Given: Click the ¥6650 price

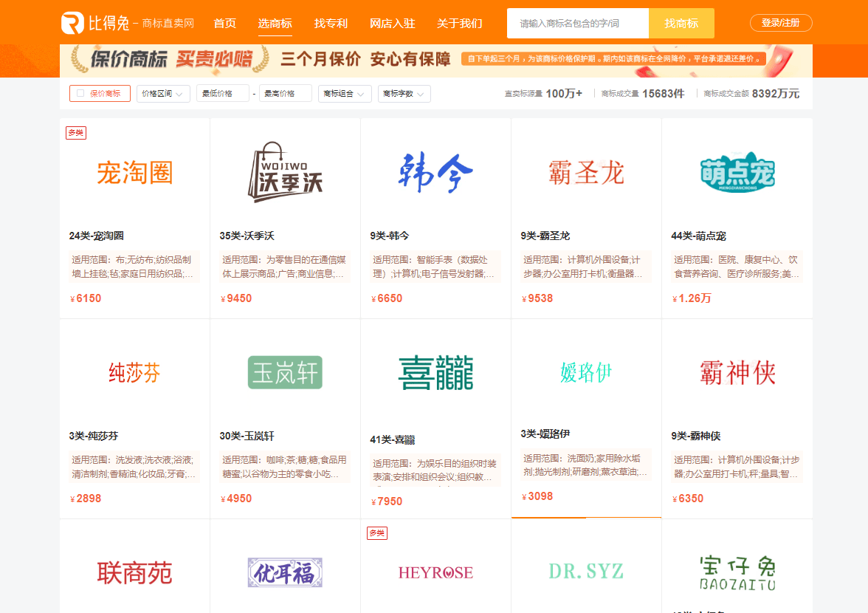Looking at the screenshot, I should (x=387, y=298).
